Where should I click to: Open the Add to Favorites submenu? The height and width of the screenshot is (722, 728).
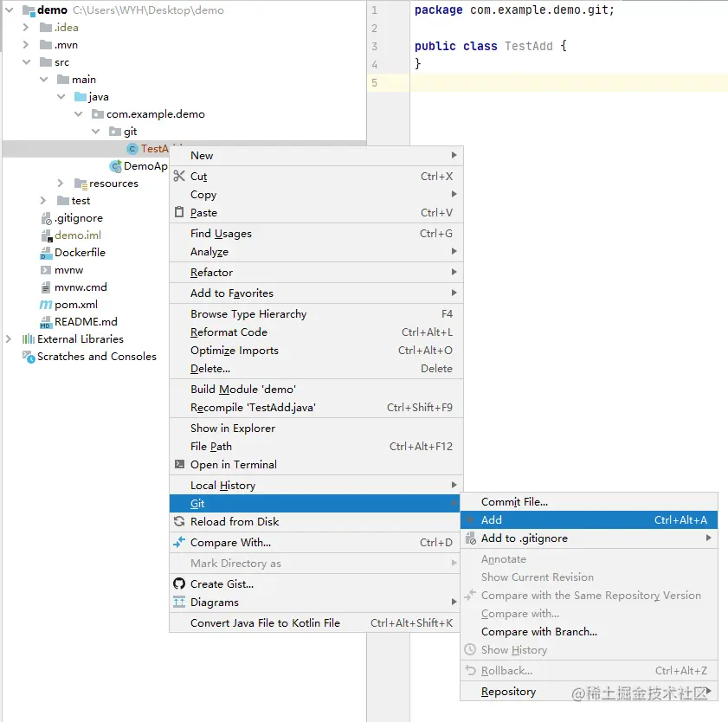pos(316,293)
